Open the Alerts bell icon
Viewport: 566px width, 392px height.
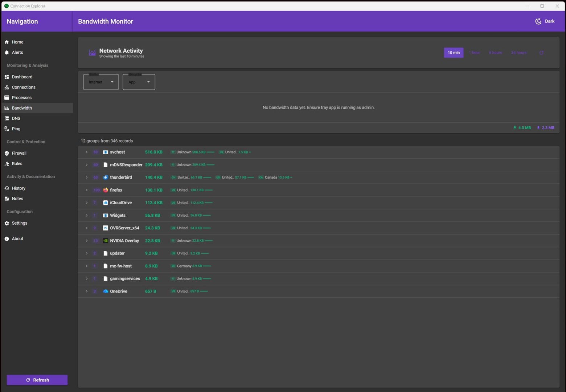(7, 53)
